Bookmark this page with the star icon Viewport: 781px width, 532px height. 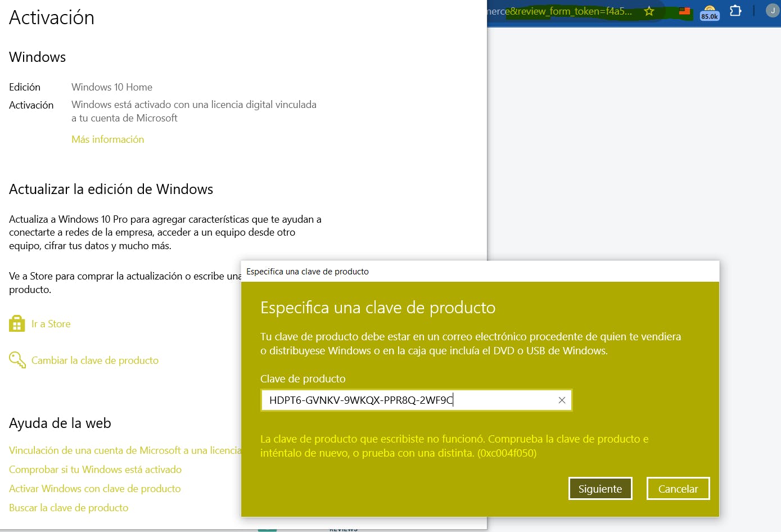pos(649,11)
